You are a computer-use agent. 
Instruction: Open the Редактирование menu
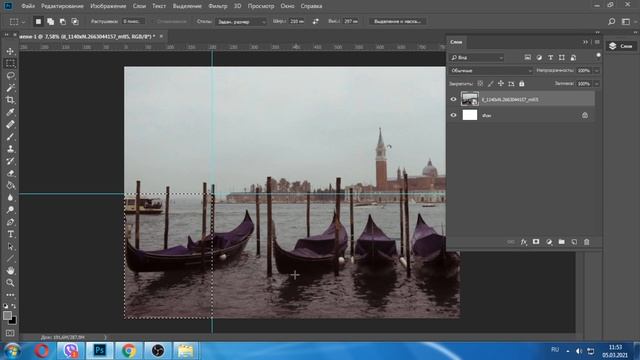click(62, 6)
